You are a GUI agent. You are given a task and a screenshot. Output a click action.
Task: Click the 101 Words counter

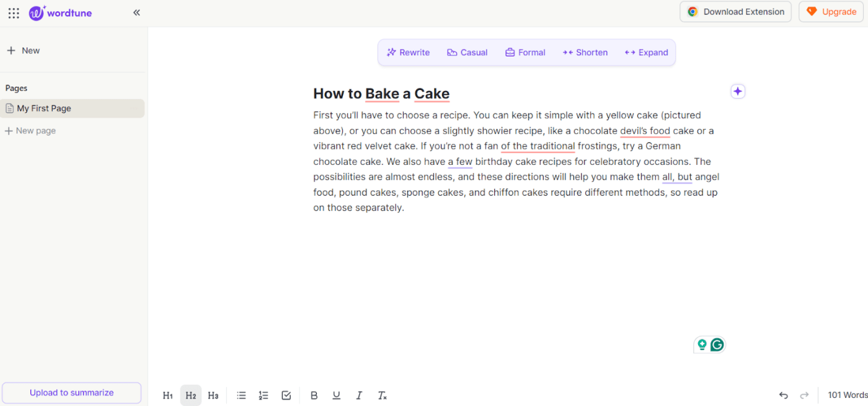[x=848, y=395]
